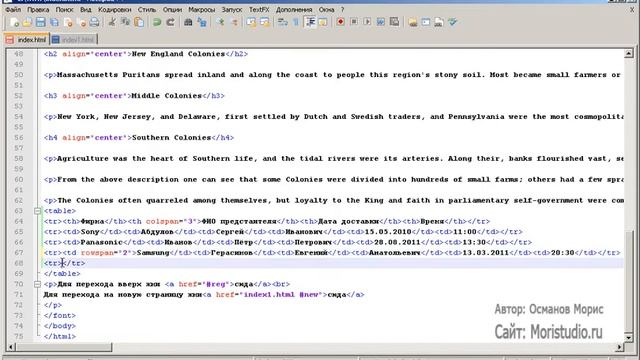The image size is (640, 360).
Task: Toggle word wrap toolbar icon
Action: (282, 22)
